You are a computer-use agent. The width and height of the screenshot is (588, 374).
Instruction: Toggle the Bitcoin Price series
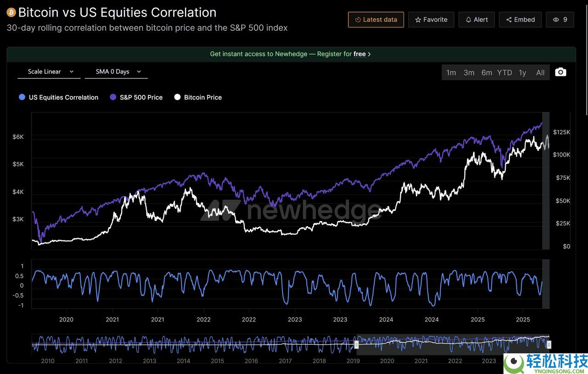[x=198, y=97]
